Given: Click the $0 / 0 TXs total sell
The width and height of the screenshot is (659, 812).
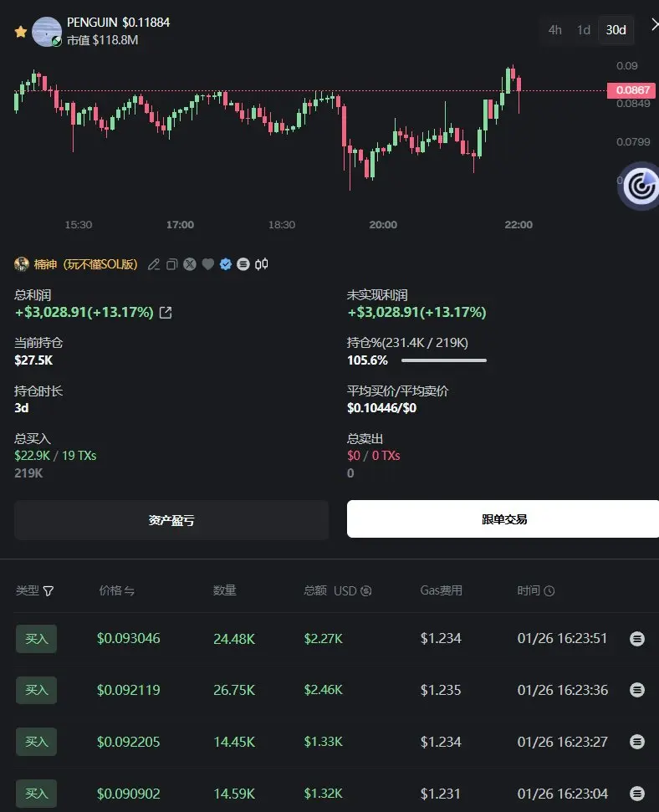Looking at the screenshot, I should tap(374, 456).
